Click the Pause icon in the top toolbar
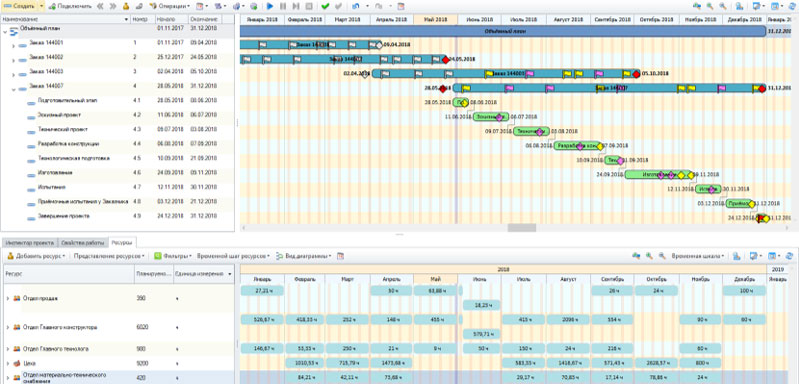This screenshot has width=799, height=384. pyautogui.click(x=283, y=7)
